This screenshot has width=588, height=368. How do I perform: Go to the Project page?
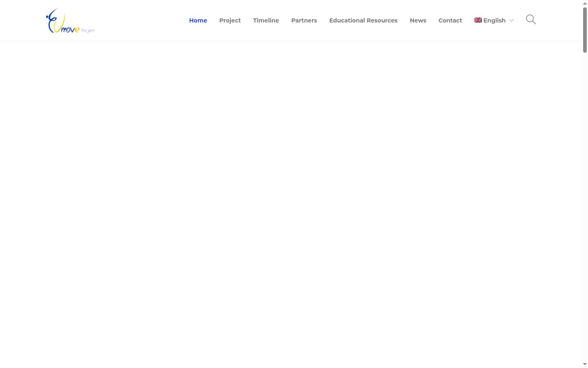[x=230, y=20]
